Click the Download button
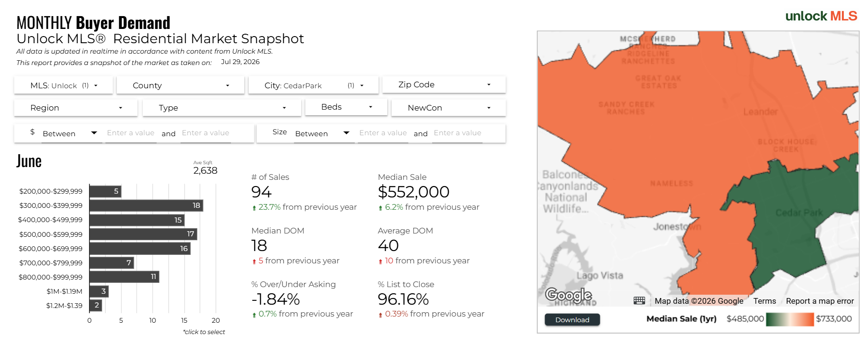 572,320
